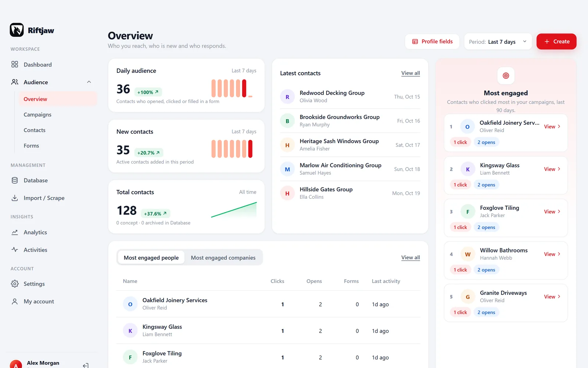Image resolution: width=588 pixels, height=368 pixels.
Task: Collapse the Audience section chevron
Action: (89, 82)
